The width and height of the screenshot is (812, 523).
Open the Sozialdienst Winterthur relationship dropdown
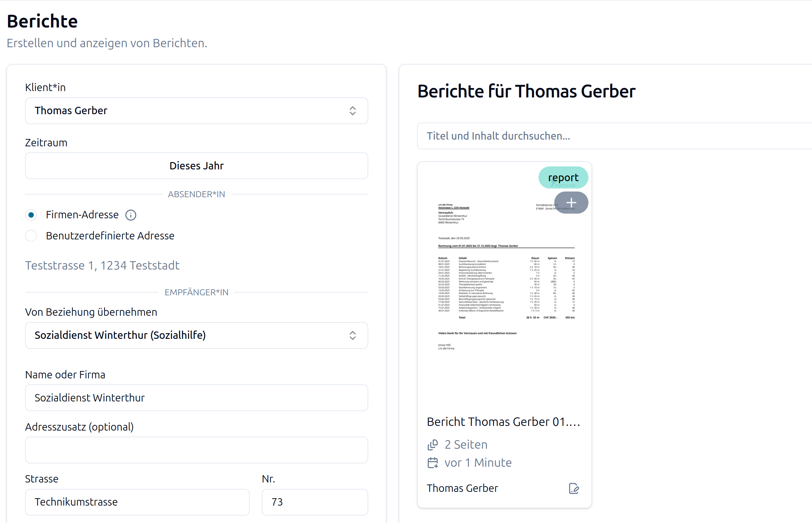190,335
